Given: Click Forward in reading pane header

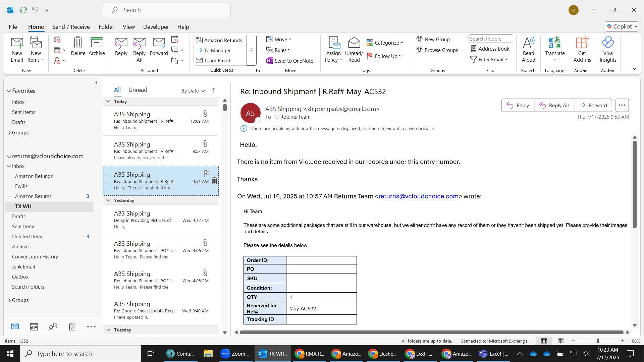Looking at the screenshot, I should [593, 105].
